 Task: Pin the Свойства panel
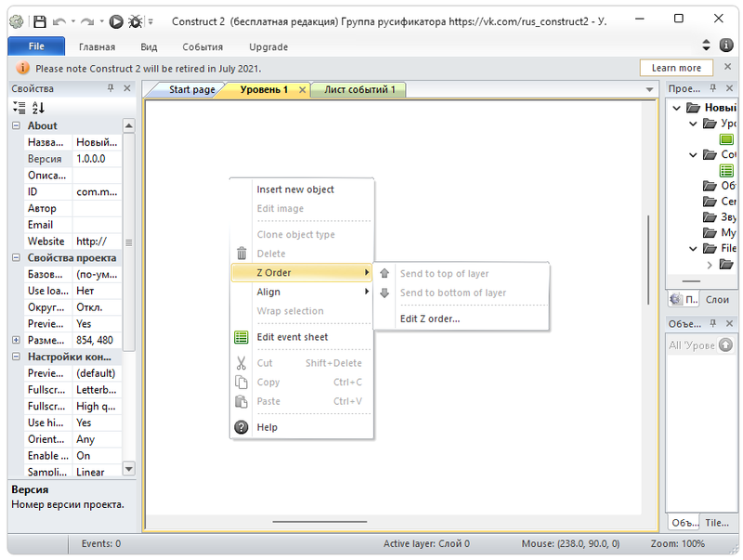[111, 89]
